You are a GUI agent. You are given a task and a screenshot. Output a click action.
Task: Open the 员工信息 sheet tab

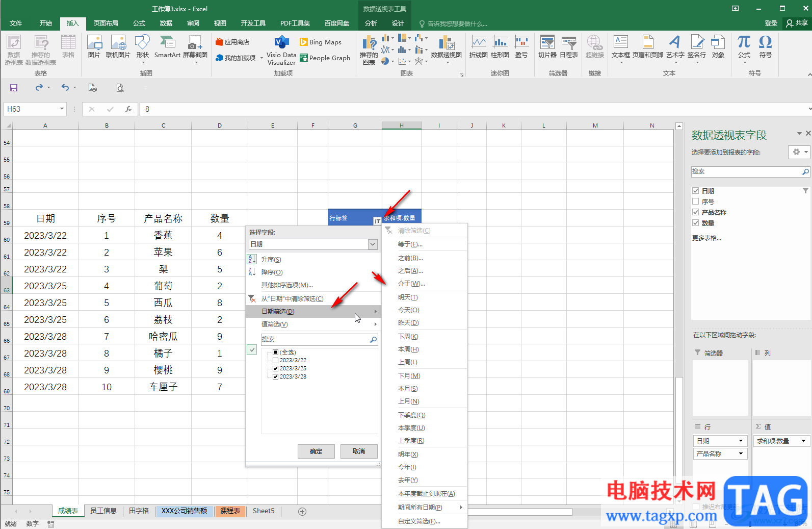pyautogui.click(x=103, y=511)
